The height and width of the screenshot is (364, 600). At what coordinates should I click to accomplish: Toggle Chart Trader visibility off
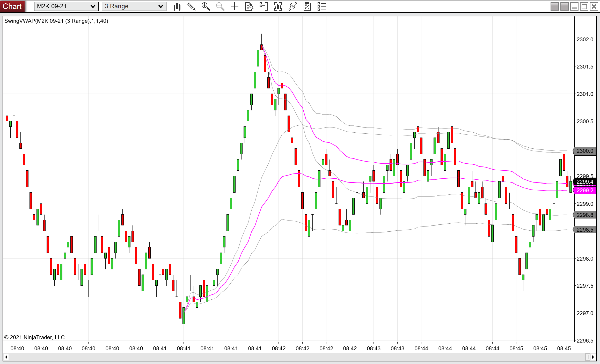click(x=263, y=6)
